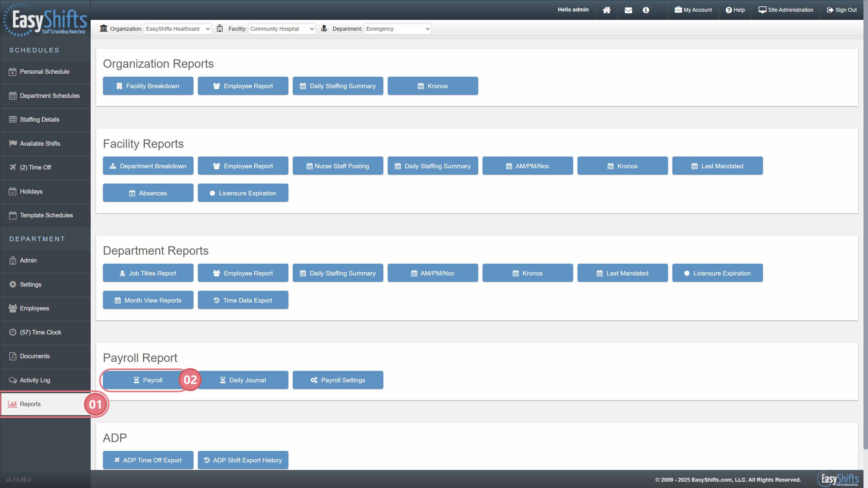Image resolution: width=868 pixels, height=488 pixels.
Task: Click version text v4.13.56.0
Action: pos(18,480)
